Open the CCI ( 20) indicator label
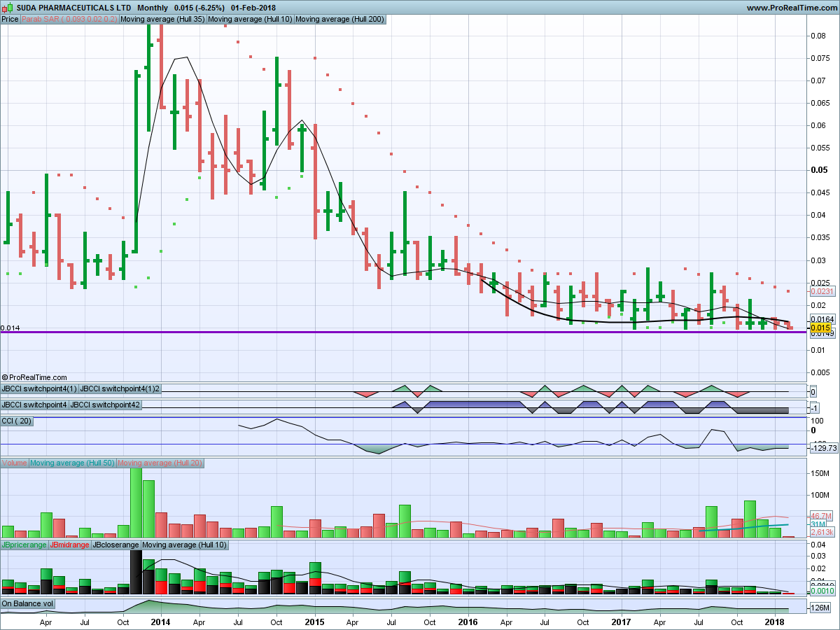The width and height of the screenshot is (840, 630). [x=17, y=421]
